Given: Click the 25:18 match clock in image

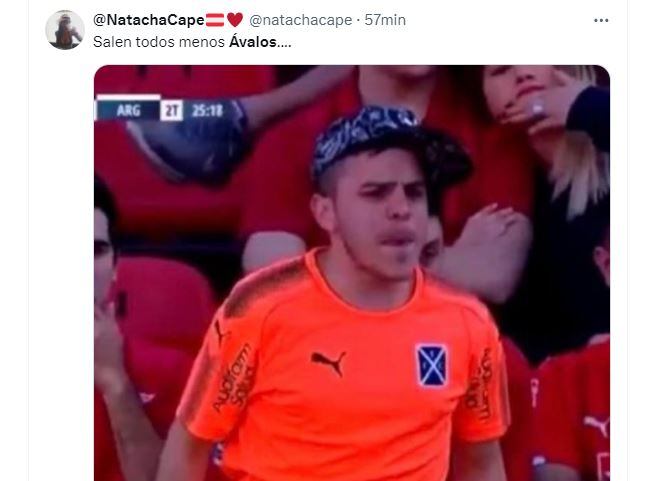Looking at the screenshot, I should click(x=207, y=111).
